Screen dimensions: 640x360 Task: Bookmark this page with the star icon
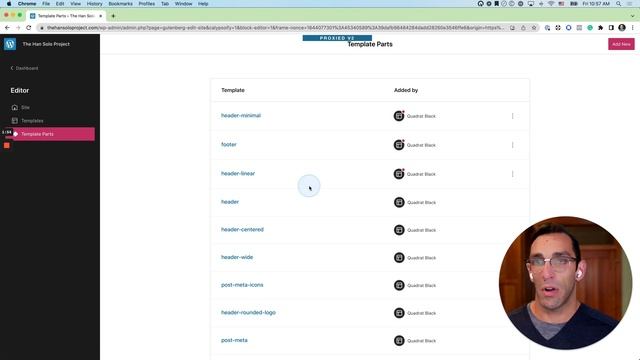[x=533, y=28]
